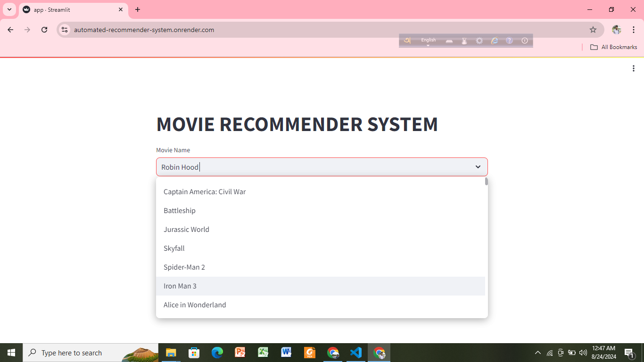The image size is (644, 362).
Task: Open the Movie Name dropdown chevron
Action: 478,167
